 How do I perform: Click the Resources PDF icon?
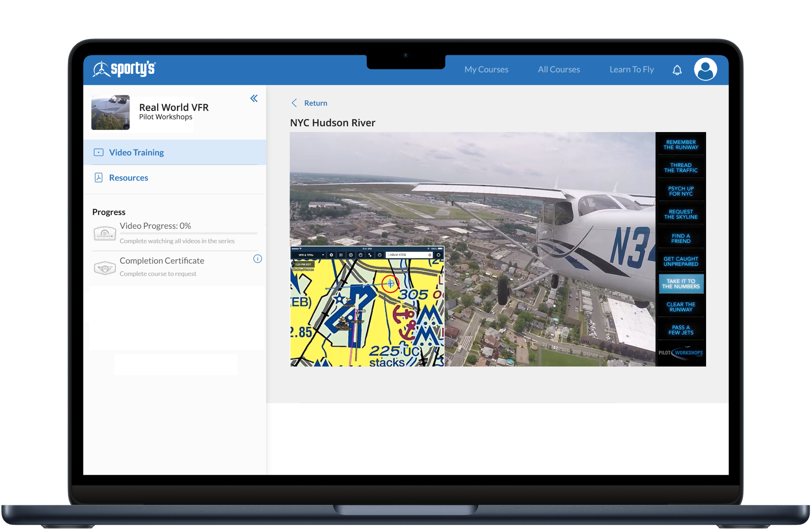coord(98,178)
